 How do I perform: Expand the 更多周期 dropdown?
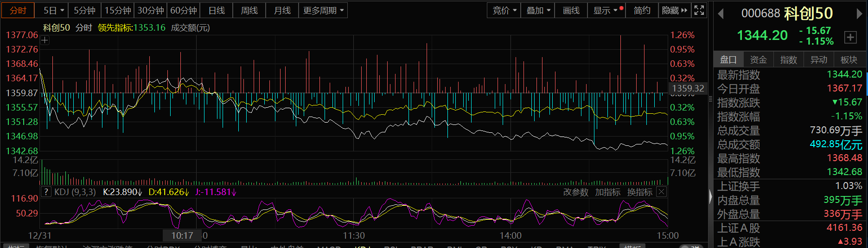pos(323,10)
